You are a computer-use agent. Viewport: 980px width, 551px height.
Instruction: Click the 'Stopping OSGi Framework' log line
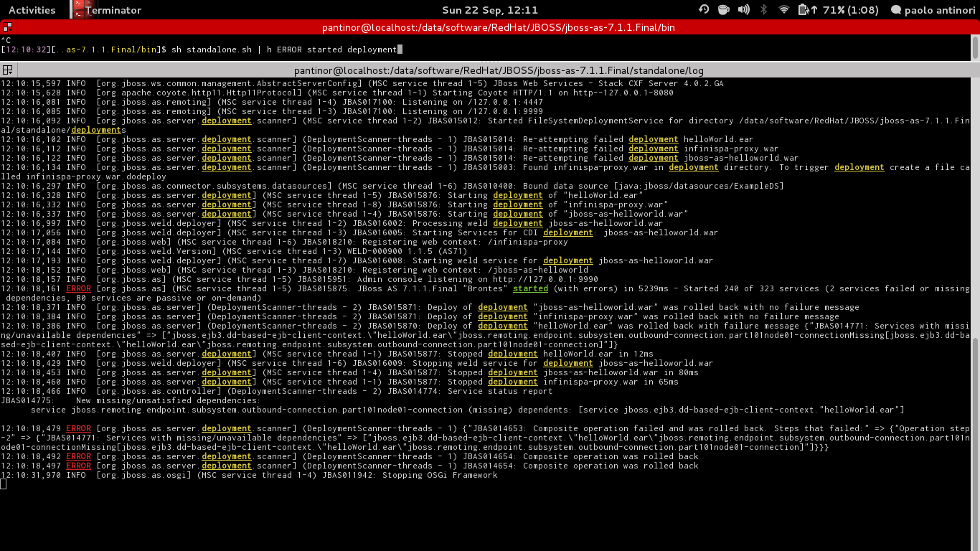[x=248, y=475]
